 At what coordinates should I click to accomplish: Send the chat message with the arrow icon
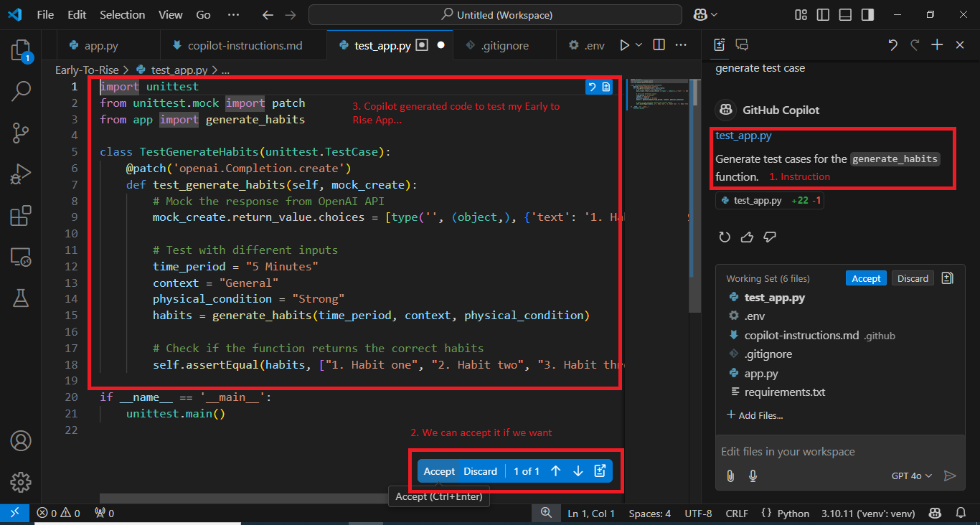coord(950,476)
